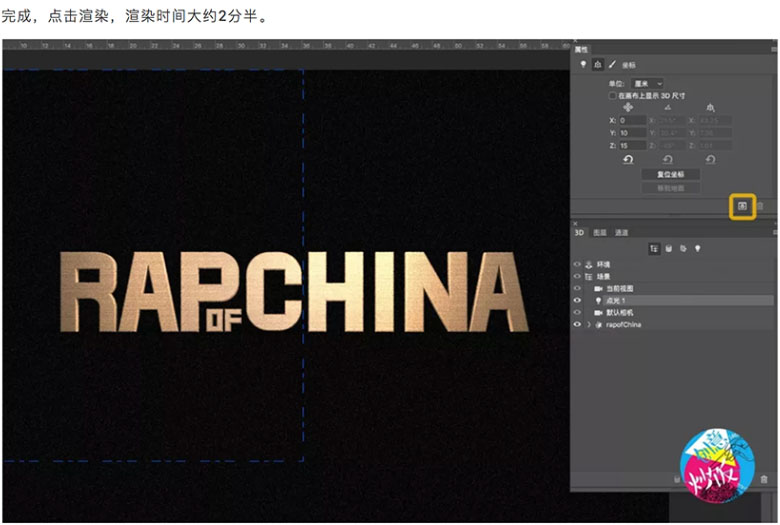Click the trash icon in 3D panel
This screenshot has width=780, height=525.
pyautogui.click(x=764, y=479)
